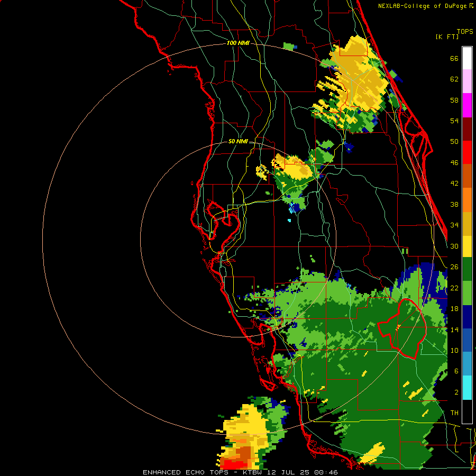Click the gold 38 kft legend swatch
The image size is (476, 476).
click(467, 224)
